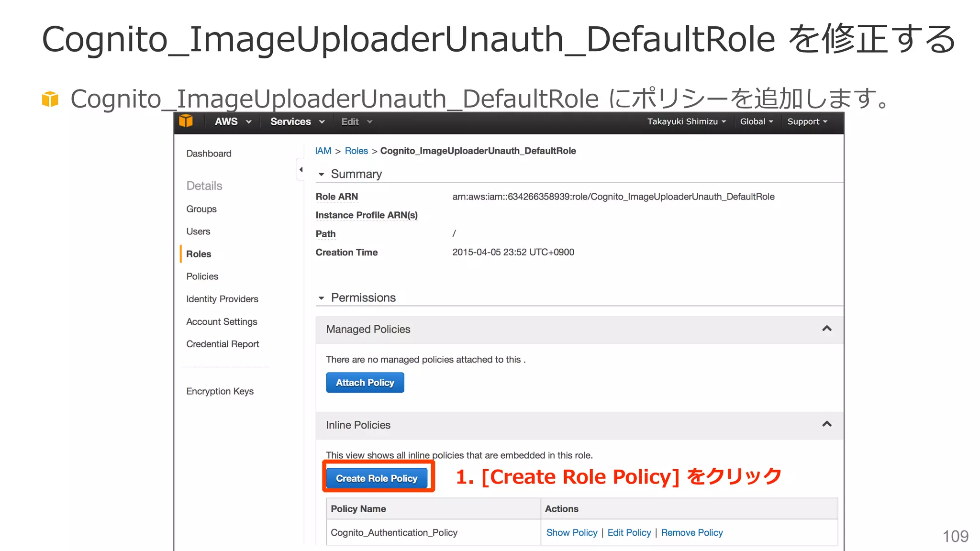Click the IAM breadcrumb link
980x551 pixels.
click(x=323, y=151)
